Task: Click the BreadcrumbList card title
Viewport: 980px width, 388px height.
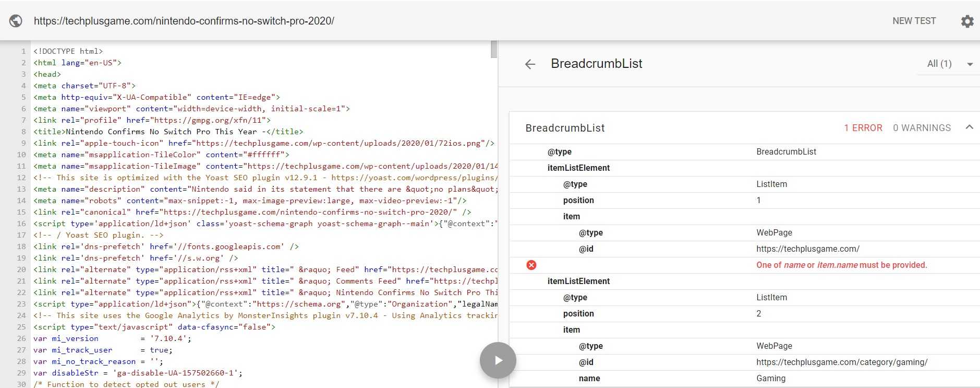Action: tap(565, 128)
